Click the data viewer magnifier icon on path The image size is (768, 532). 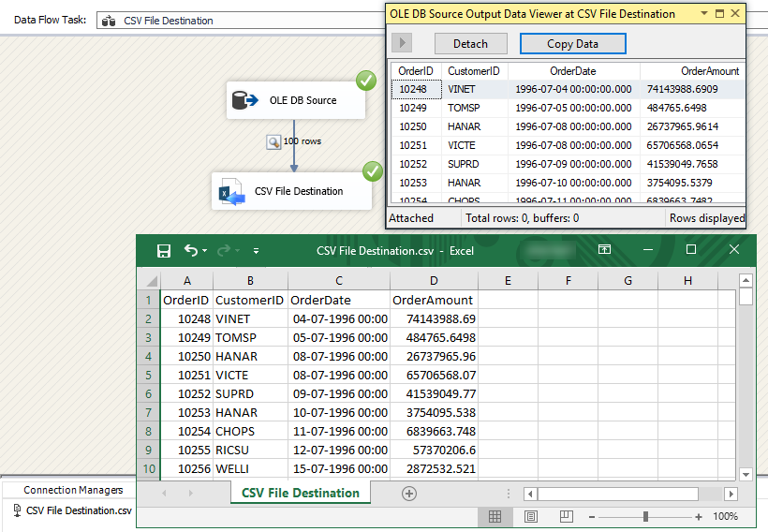point(273,142)
